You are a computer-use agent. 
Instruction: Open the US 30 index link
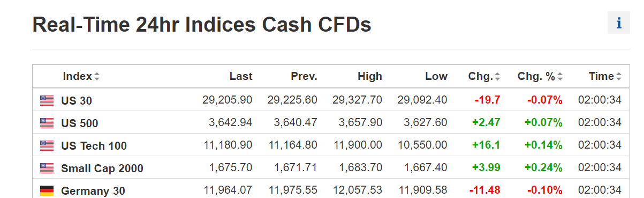[x=73, y=100]
